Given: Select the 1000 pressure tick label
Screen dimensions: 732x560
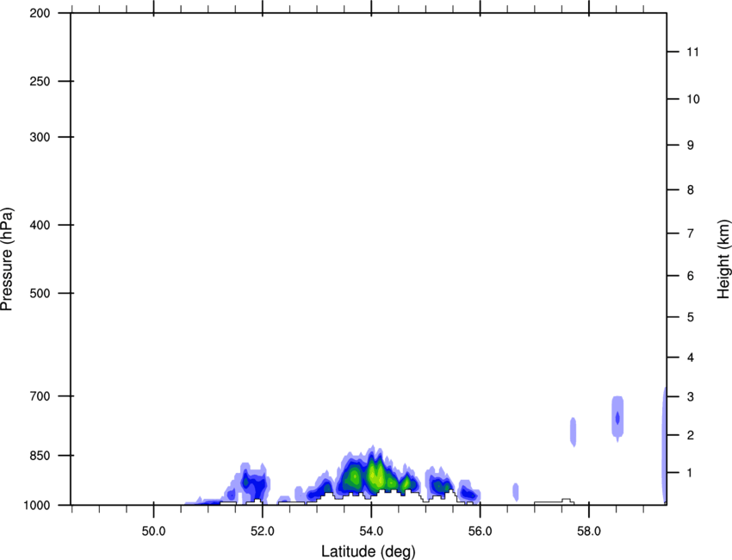Looking at the screenshot, I should coord(37,505).
